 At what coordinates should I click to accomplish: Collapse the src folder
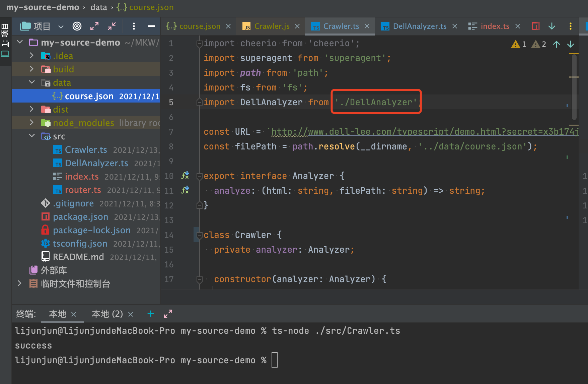[31, 136]
